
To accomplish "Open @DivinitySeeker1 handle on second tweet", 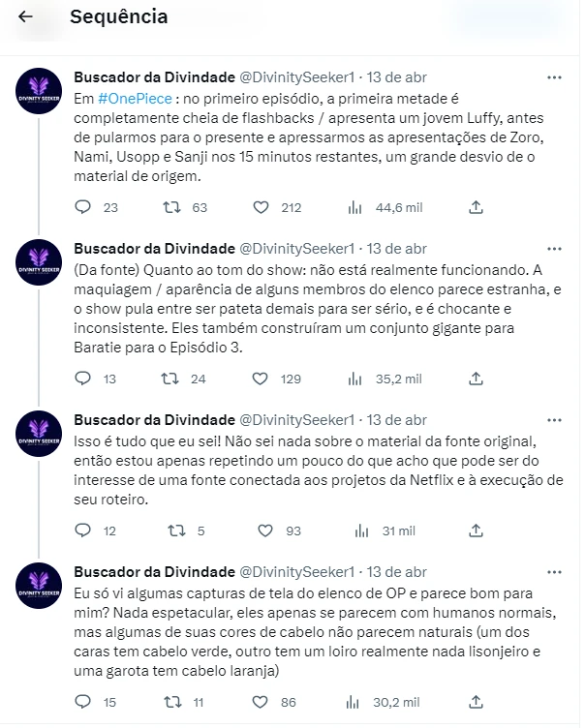I will 297,249.
